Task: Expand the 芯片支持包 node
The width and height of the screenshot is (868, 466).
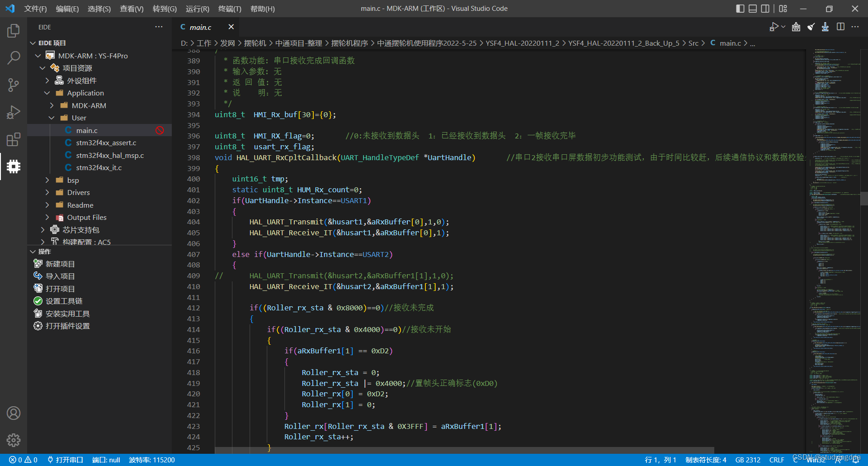Action: [42, 230]
